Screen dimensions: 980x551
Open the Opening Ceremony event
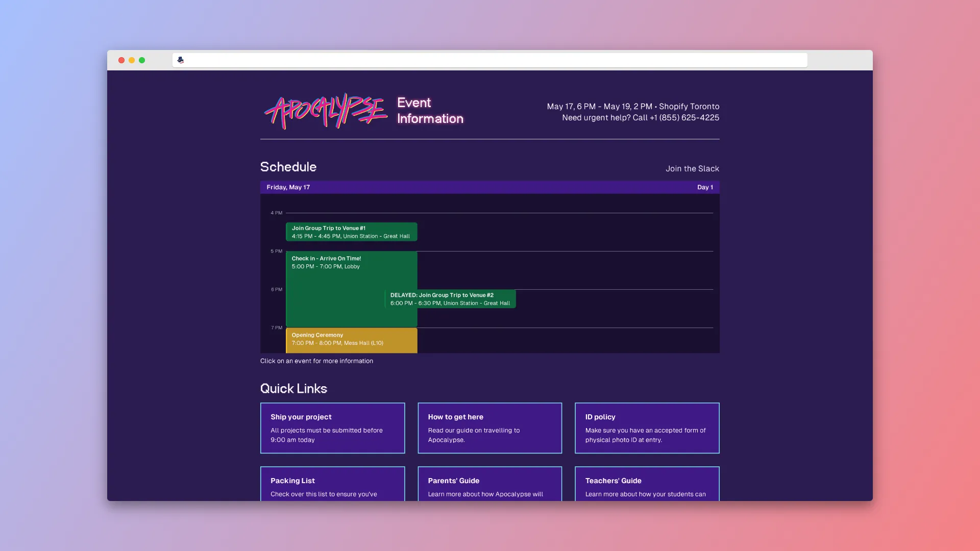point(351,340)
